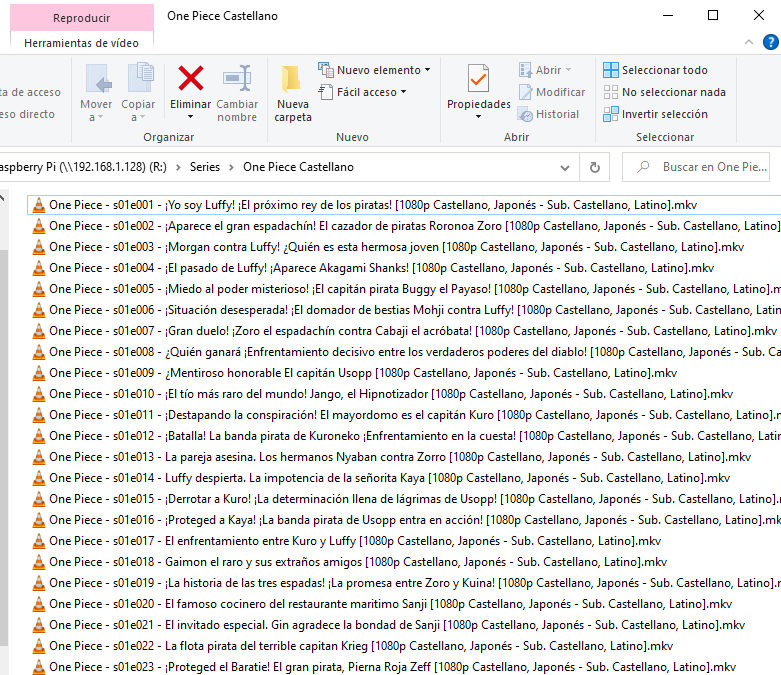Screen dimensions: 781x675
Task: Open the Explorer help question mark icon
Action: coord(771,42)
